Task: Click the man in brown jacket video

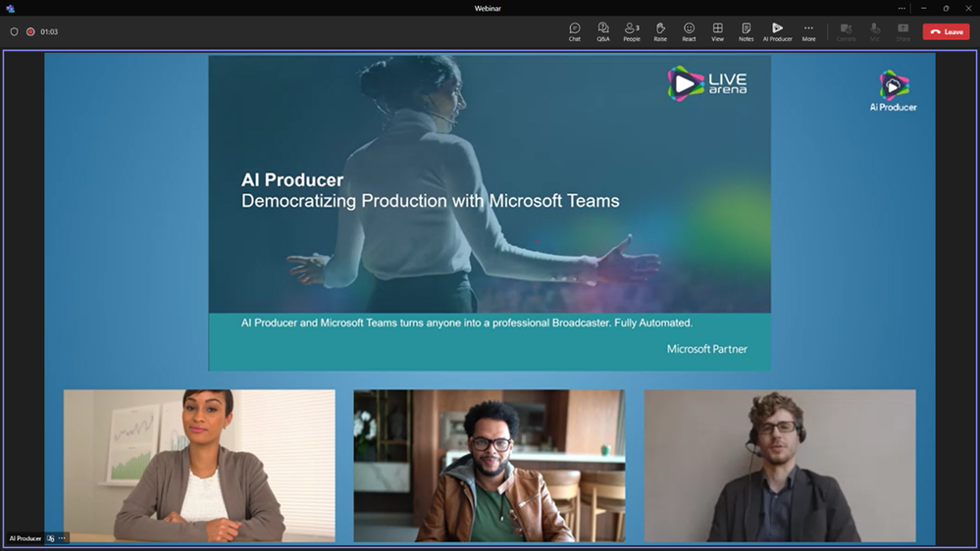Action: (490, 466)
